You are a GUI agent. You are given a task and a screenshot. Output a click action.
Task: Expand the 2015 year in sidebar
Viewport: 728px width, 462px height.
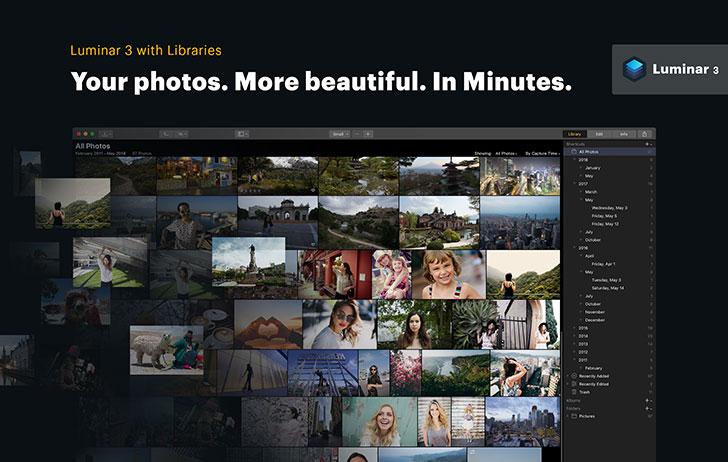(574, 328)
